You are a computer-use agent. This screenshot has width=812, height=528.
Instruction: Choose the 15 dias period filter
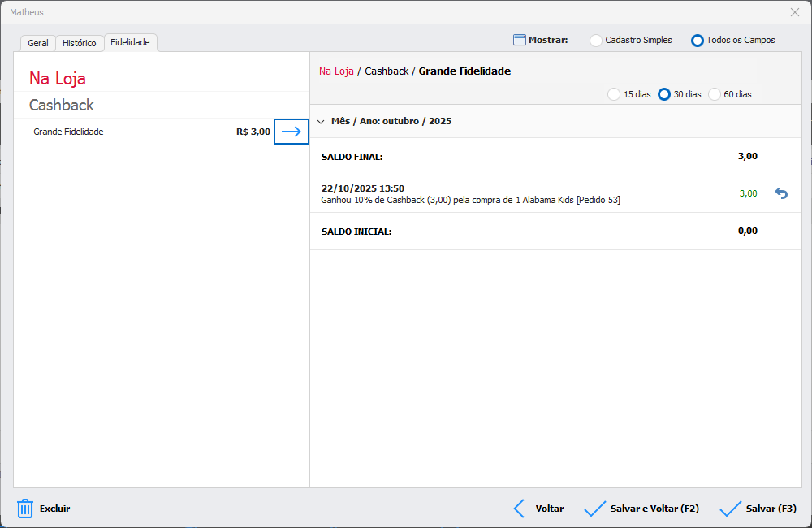[x=614, y=94]
